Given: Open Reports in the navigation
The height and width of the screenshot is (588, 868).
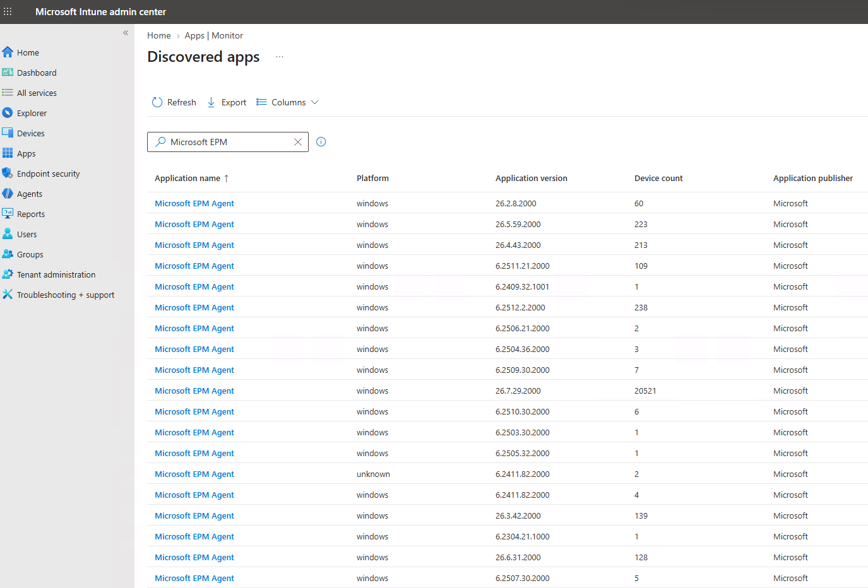Looking at the screenshot, I should click(x=31, y=215).
